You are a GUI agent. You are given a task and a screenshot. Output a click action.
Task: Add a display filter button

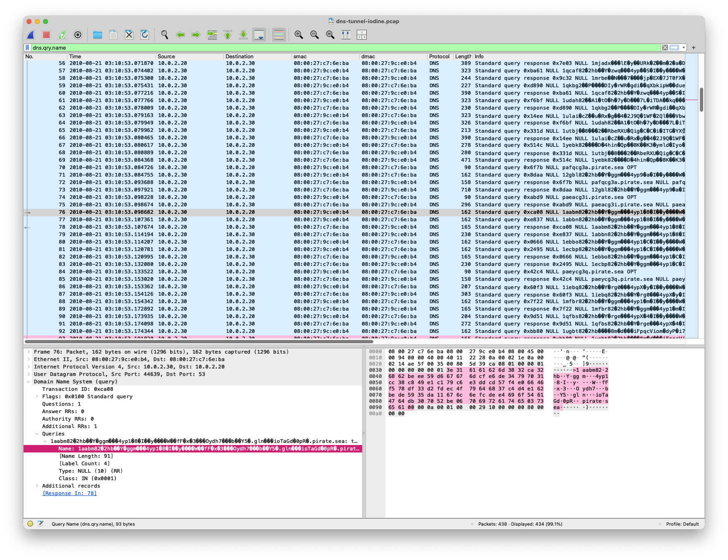(x=694, y=48)
